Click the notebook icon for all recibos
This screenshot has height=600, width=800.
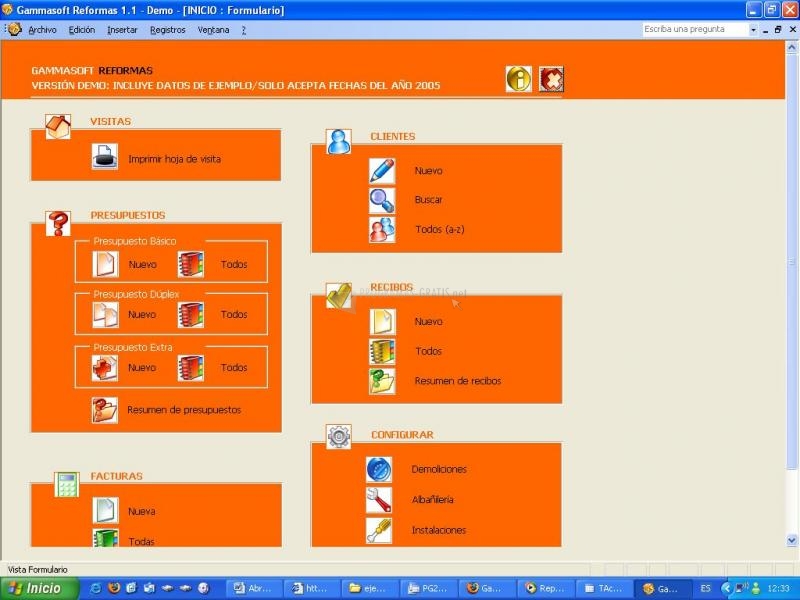[382, 352]
